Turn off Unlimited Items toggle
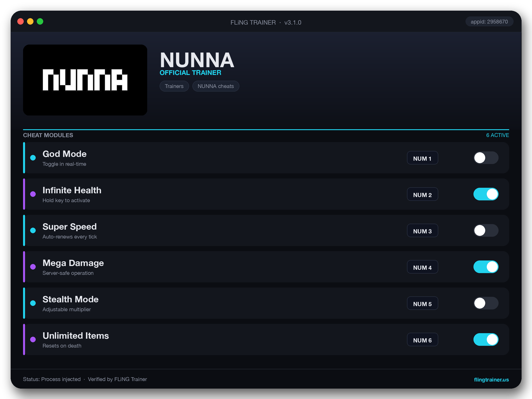This screenshot has height=399, width=532. click(486, 339)
